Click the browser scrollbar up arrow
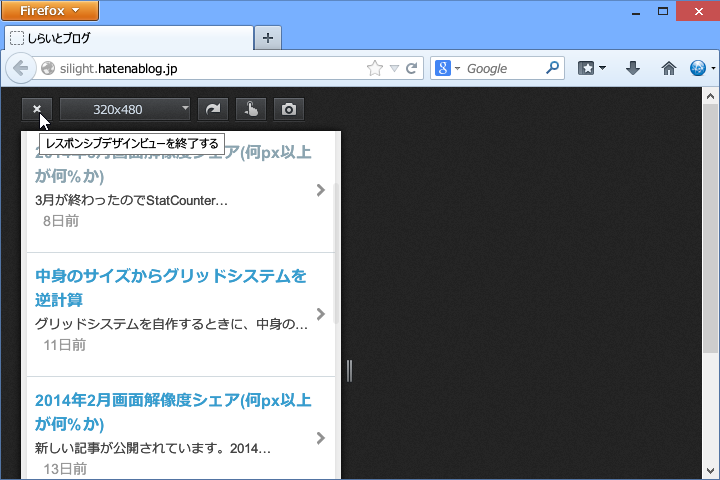This screenshot has width=720, height=480. click(710, 96)
